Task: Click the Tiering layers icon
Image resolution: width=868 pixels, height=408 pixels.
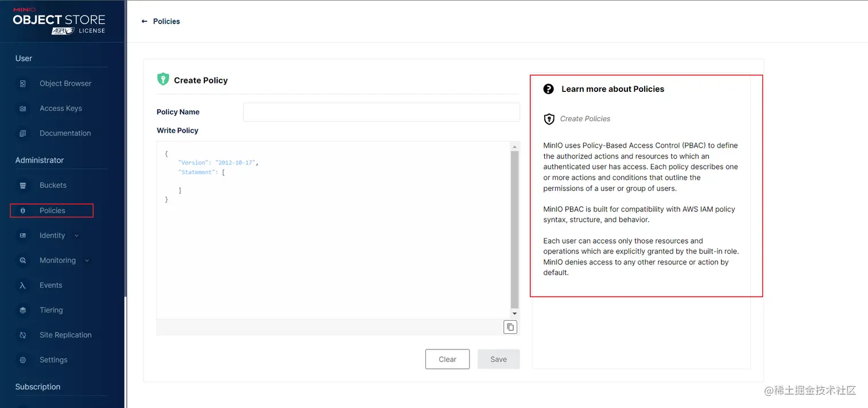Action: [23, 310]
